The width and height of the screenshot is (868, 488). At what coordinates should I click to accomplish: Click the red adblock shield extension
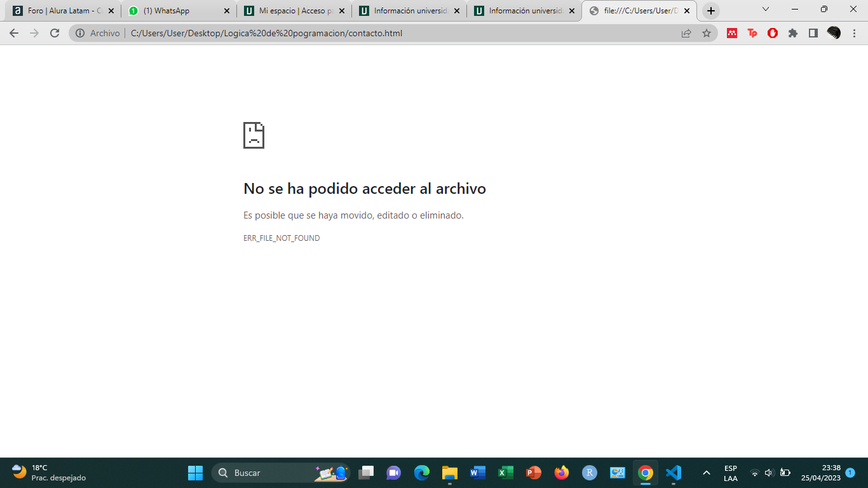773,33
